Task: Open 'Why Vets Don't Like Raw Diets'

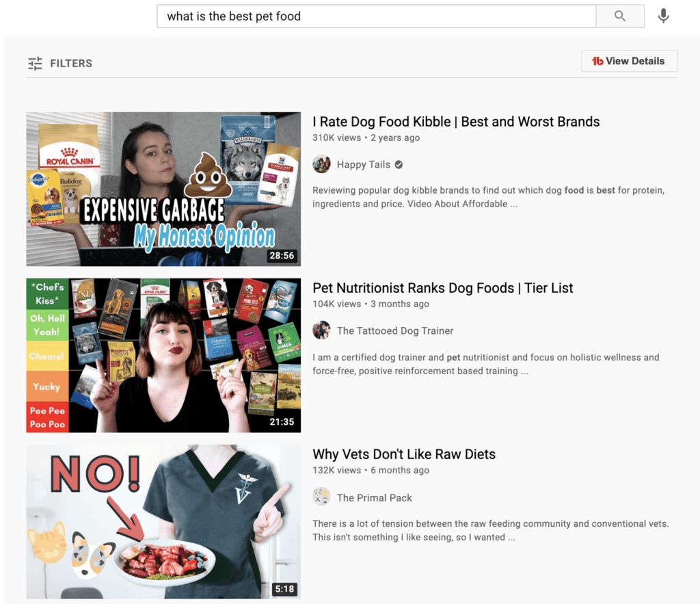Action: pos(404,454)
